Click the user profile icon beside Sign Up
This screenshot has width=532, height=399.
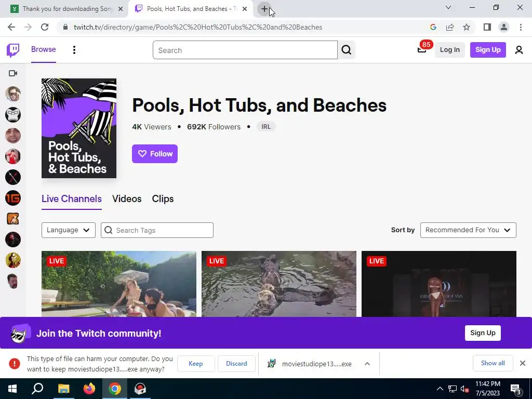coord(519,50)
